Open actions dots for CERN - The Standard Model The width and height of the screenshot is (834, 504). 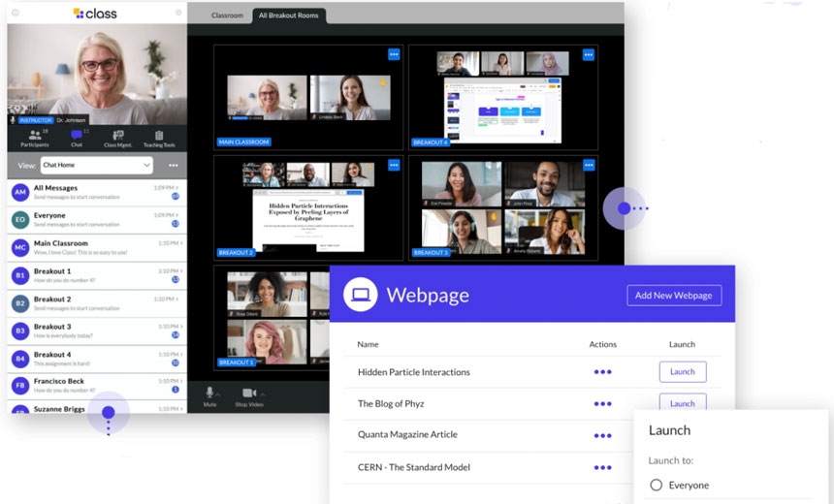pos(602,467)
